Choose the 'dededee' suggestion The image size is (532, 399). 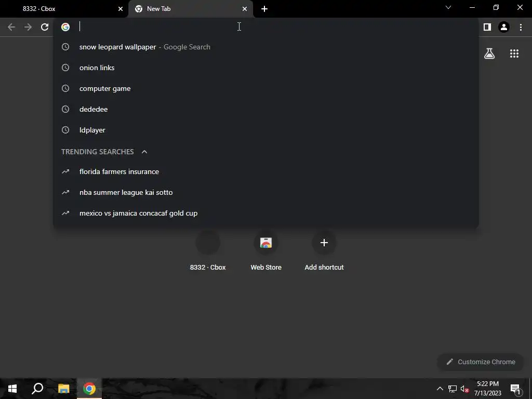coord(266,109)
